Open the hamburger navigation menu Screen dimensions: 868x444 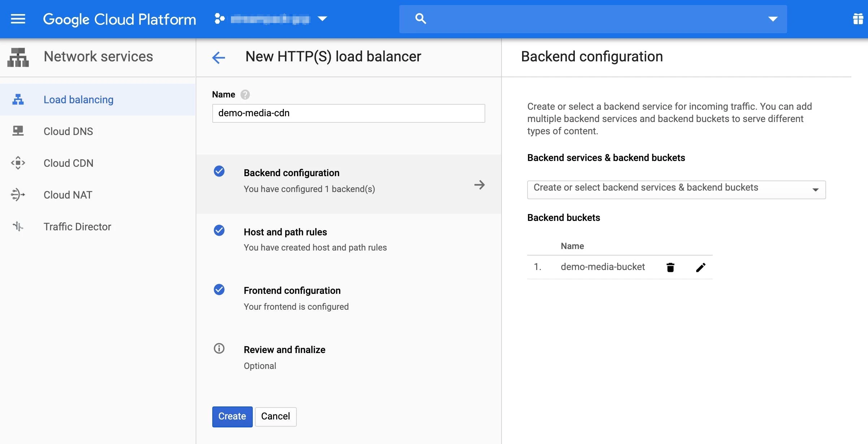point(18,19)
